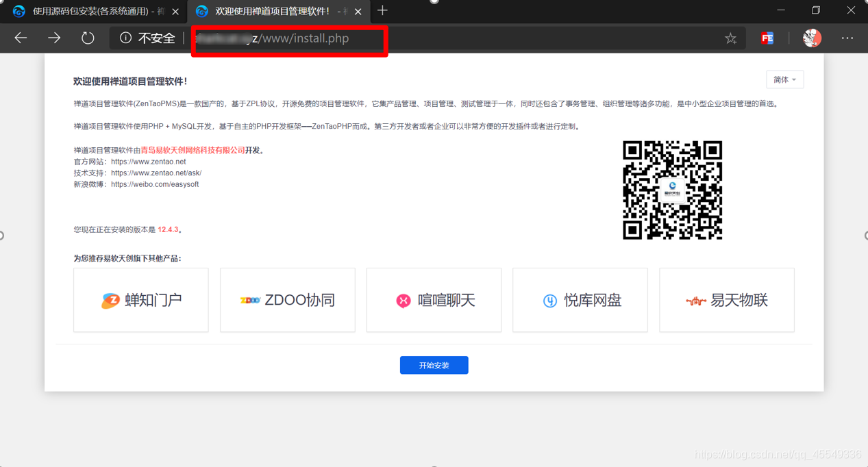Open the browser settings ellipsis menu
Screen dimensions: 868x467
(847, 38)
